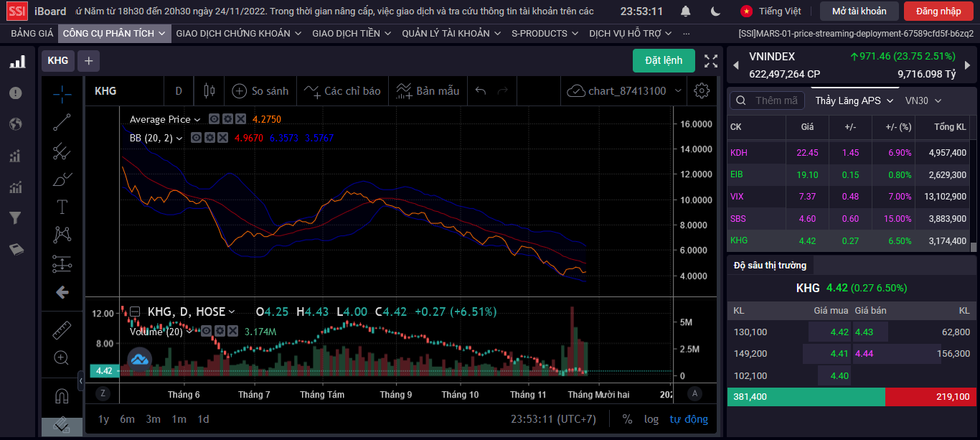The width and height of the screenshot is (980, 440).
Task: Open settings for Average Price indicator
Action: click(227, 119)
